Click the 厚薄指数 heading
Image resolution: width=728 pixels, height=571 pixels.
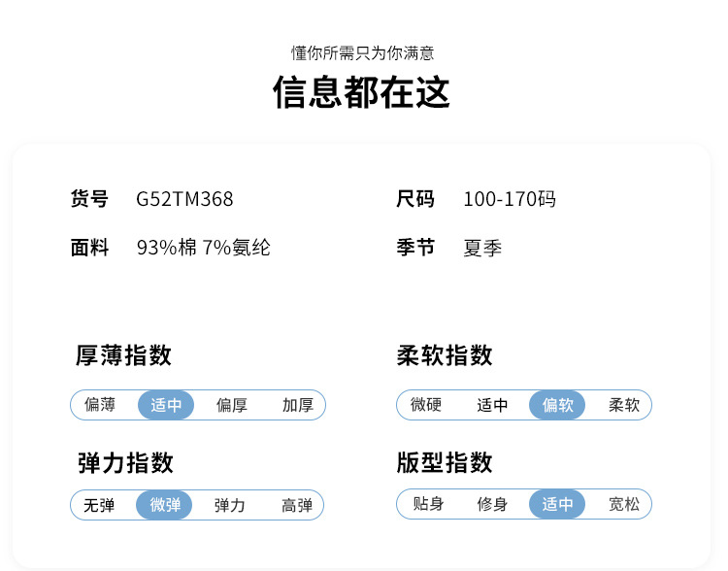pyautogui.click(x=123, y=355)
